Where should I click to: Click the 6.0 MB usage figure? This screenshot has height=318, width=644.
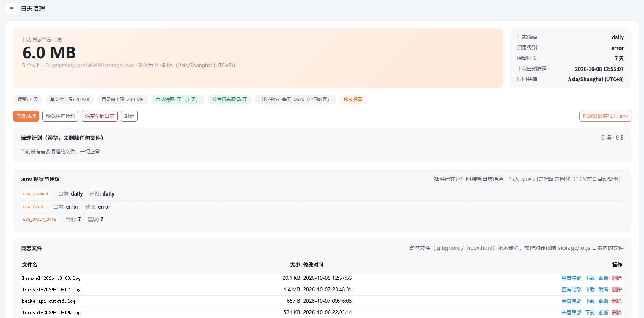pos(49,53)
